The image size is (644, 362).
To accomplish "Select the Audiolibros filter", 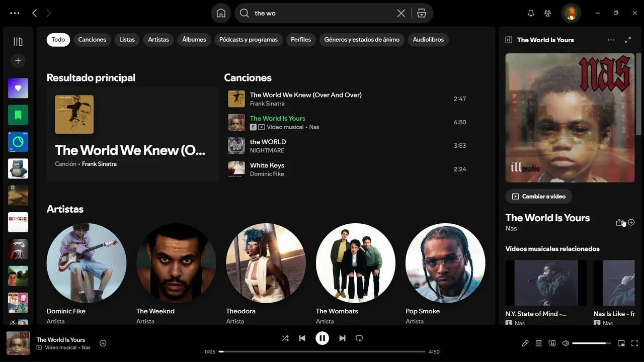I will point(428,40).
